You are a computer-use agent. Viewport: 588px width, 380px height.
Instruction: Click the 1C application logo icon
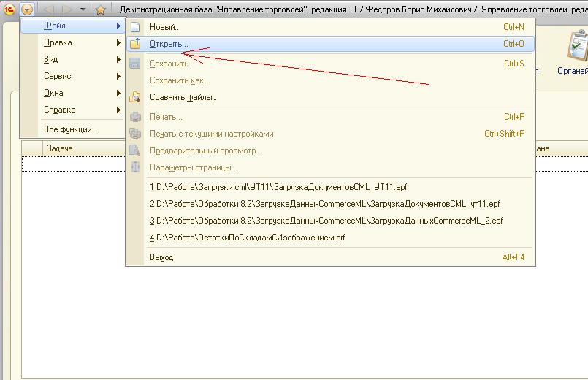coord(9,9)
